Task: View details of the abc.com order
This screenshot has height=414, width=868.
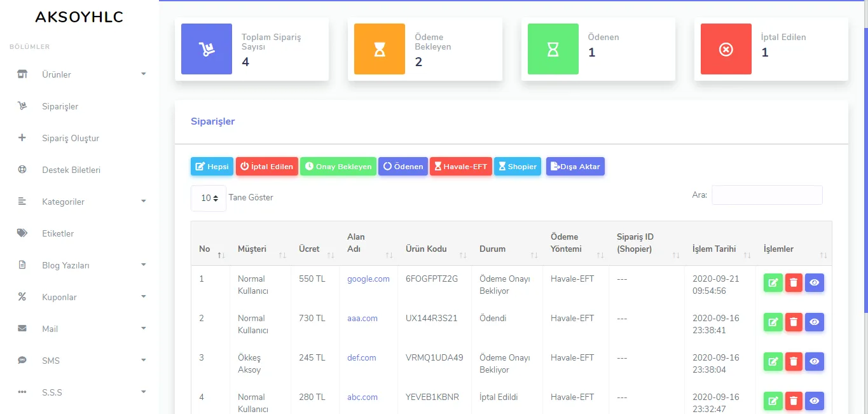Action: pos(815,401)
